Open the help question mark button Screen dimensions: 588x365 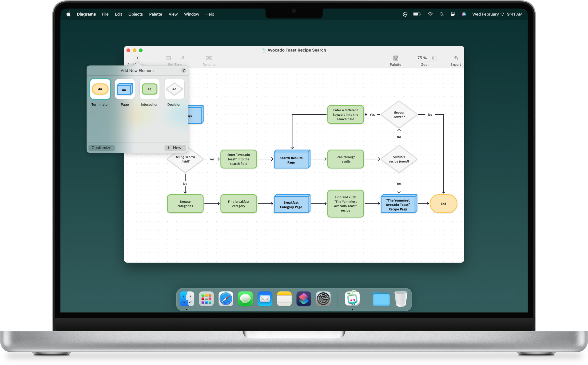pyautogui.click(x=183, y=70)
